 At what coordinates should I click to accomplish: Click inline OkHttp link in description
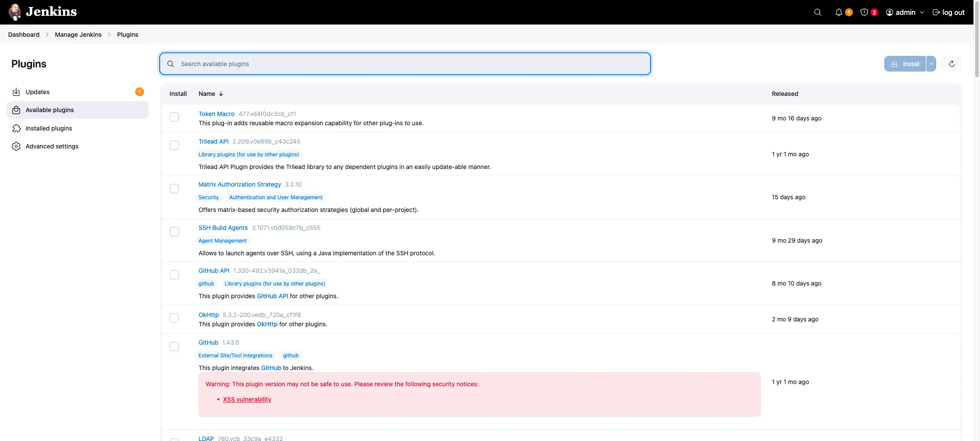pos(267,324)
